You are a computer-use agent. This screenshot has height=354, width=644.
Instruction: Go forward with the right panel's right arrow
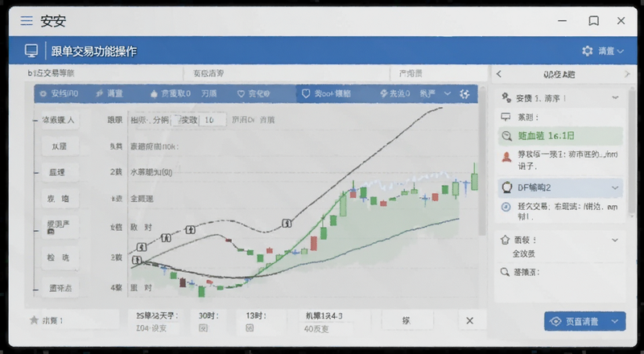[627, 74]
